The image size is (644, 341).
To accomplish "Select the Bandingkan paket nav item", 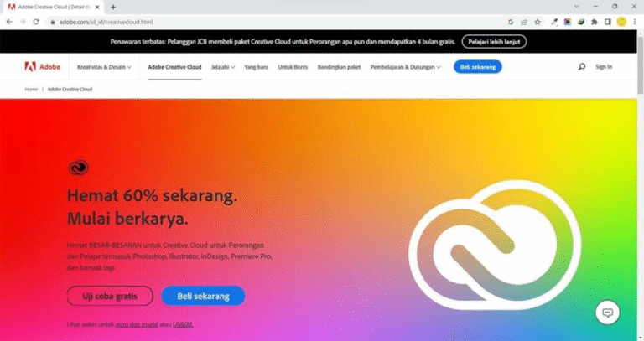I will 339,67.
